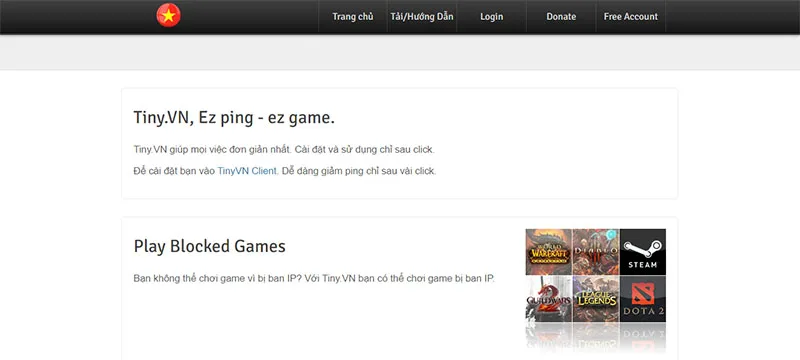Open the Tải/Hướng Dẫn menu item

pyautogui.click(x=421, y=17)
